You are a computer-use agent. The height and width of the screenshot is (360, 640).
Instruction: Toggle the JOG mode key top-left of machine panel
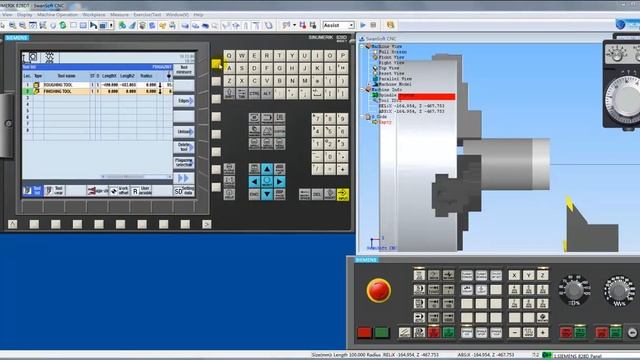pos(419,275)
